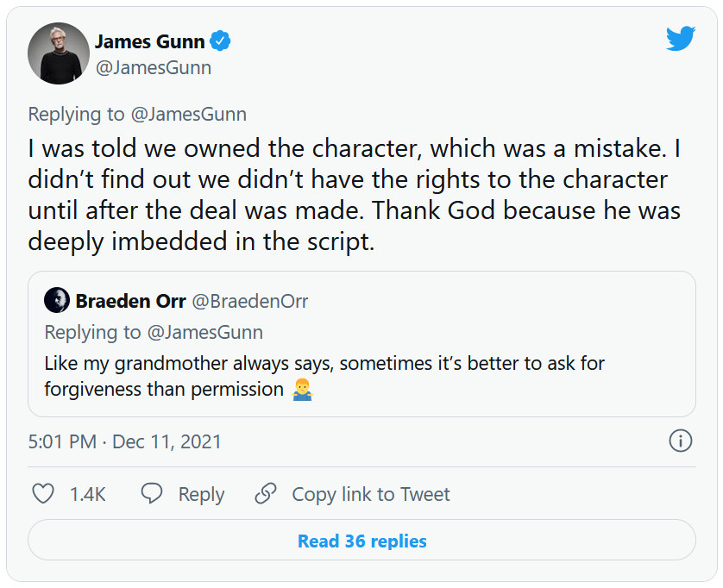The width and height of the screenshot is (723, 588).
Task: Click the Twitter bird logo
Action: pos(681,39)
